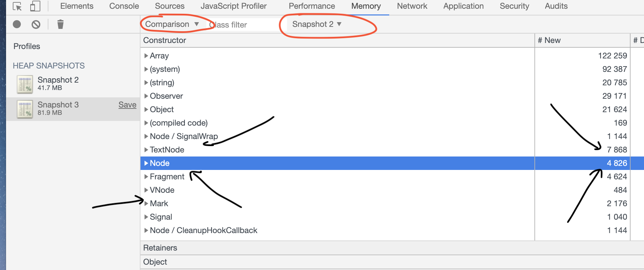
Task: Expand the Node / CleanupHookCallback row
Action: [146, 230]
